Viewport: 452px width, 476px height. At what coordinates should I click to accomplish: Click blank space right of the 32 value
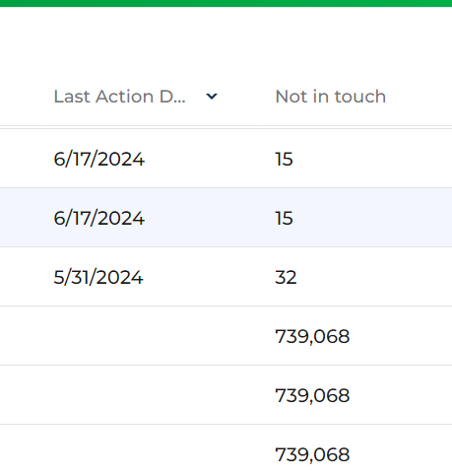point(374,278)
